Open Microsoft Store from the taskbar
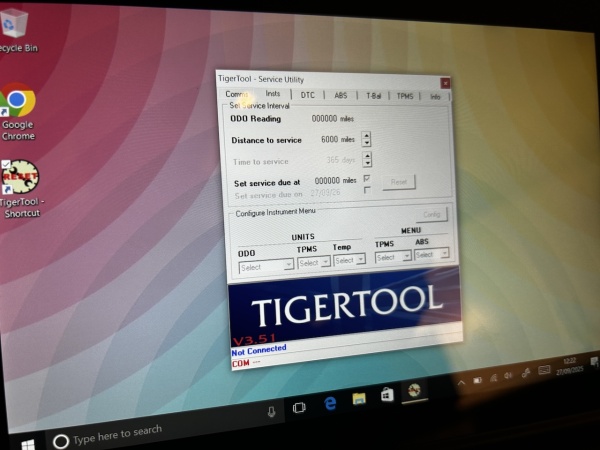Image resolution: width=600 pixels, height=450 pixels. click(386, 395)
